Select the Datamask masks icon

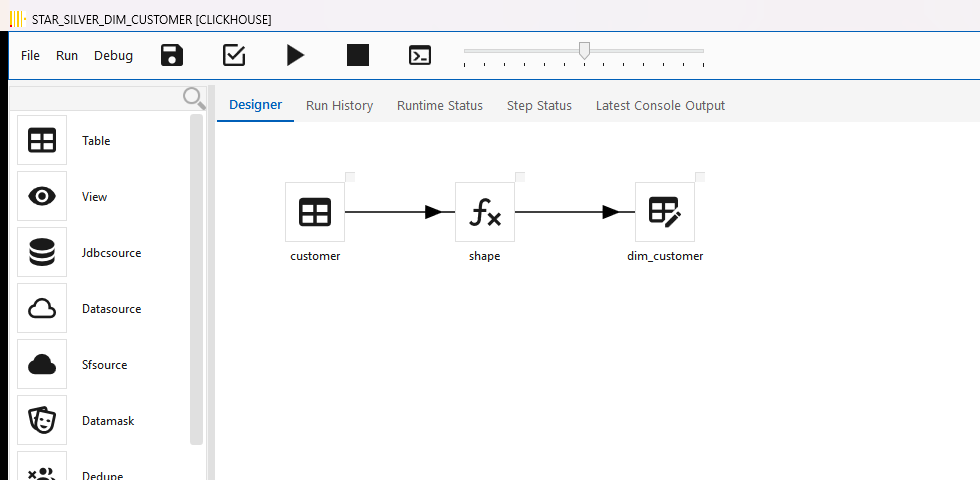click(42, 421)
